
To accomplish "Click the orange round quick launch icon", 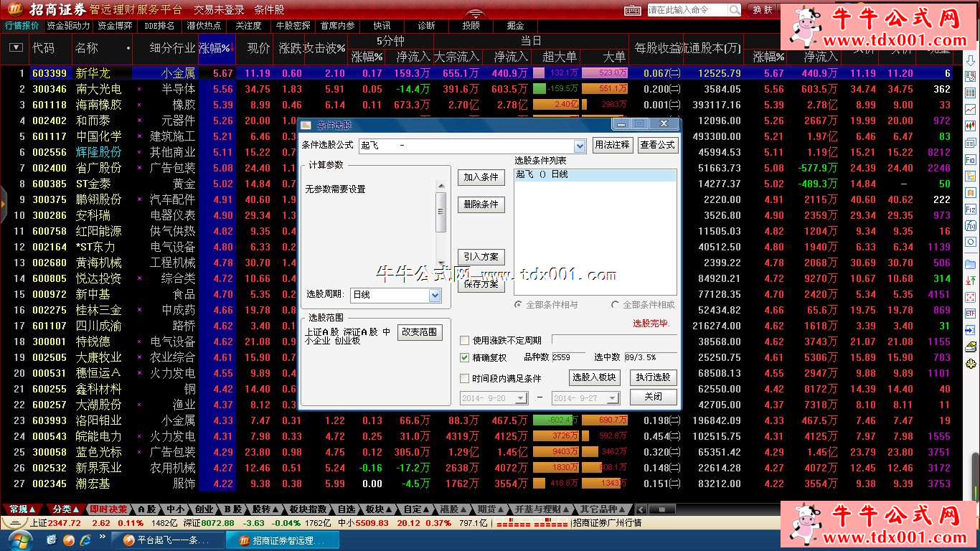I will pyautogui.click(x=69, y=540).
